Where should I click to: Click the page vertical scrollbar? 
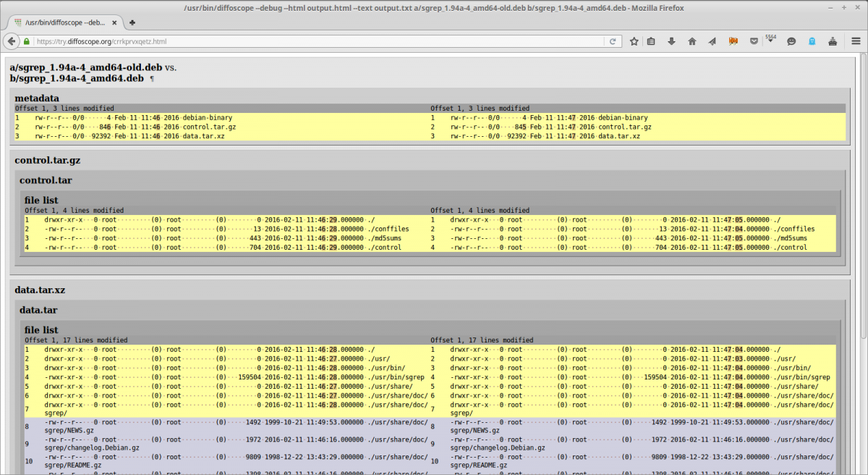862,217
